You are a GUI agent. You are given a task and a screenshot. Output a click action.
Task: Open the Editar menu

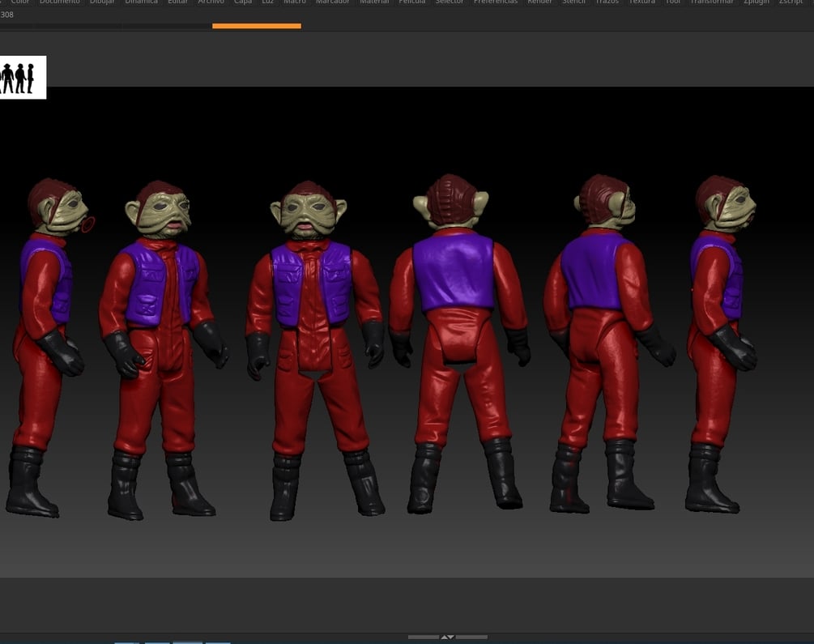(177, 2)
